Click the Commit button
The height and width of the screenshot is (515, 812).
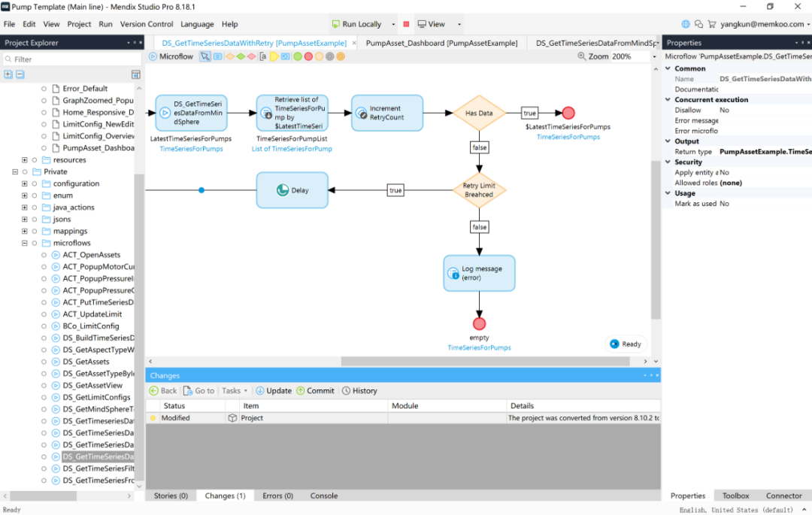(315, 391)
